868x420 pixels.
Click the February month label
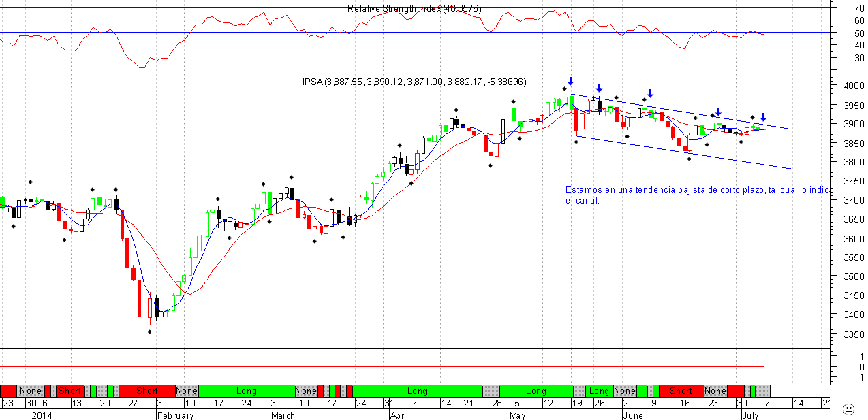point(176,415)
